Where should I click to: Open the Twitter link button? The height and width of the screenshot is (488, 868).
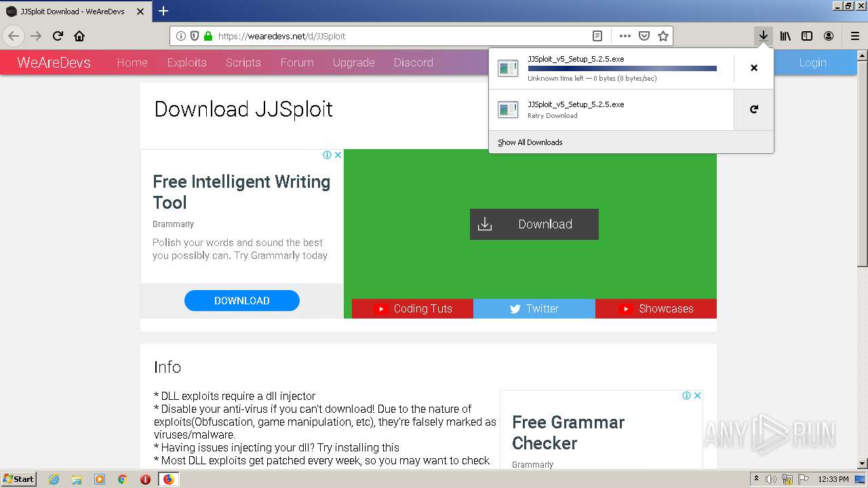pos(534,308)
